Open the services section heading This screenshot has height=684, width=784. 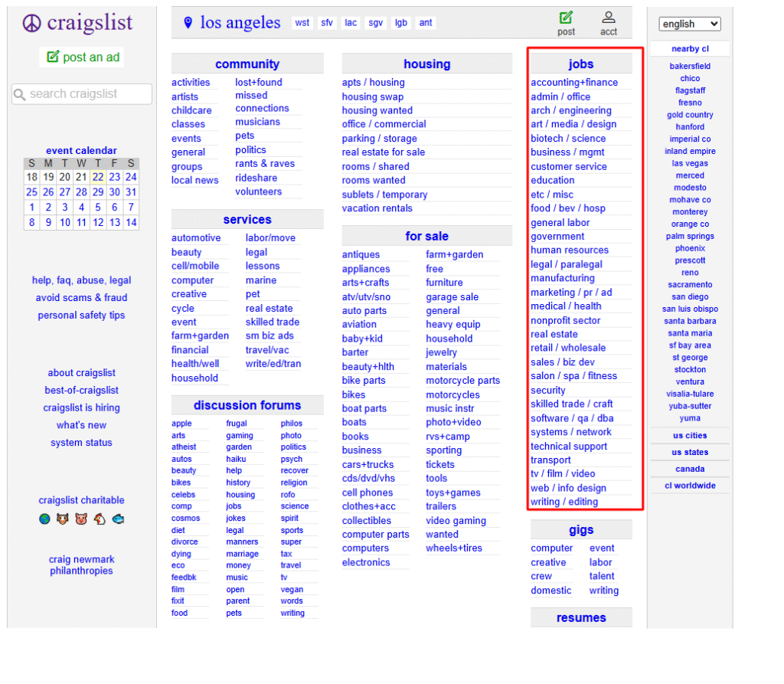247,220
